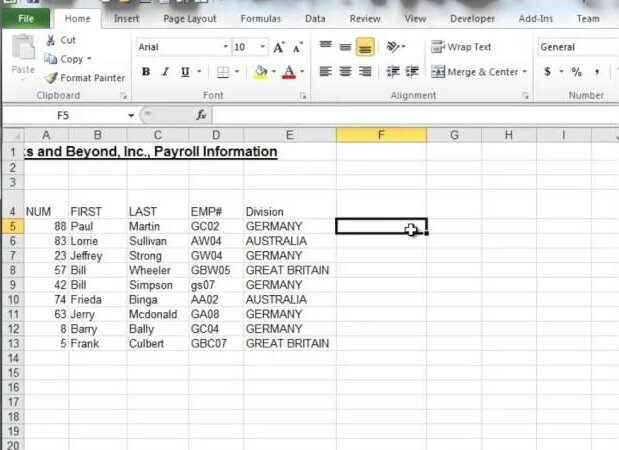
Task: Expand the Copy dropdown arrow
Action: [89, 59]
